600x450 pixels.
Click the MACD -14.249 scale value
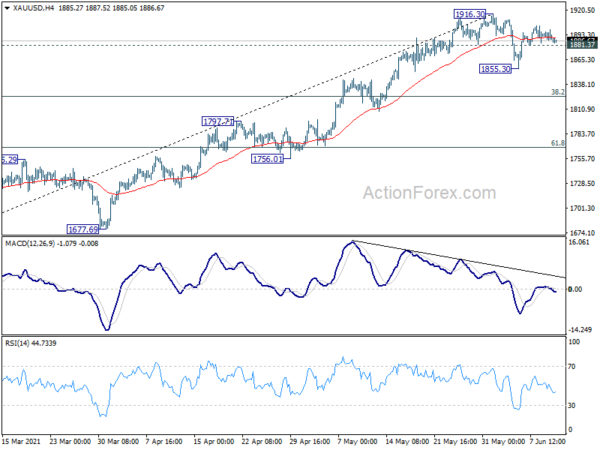(580, 329)
